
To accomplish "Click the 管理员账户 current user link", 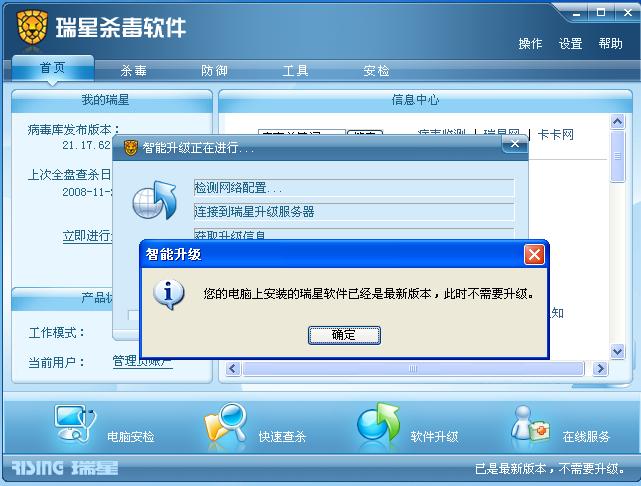I will coord(143,361).
